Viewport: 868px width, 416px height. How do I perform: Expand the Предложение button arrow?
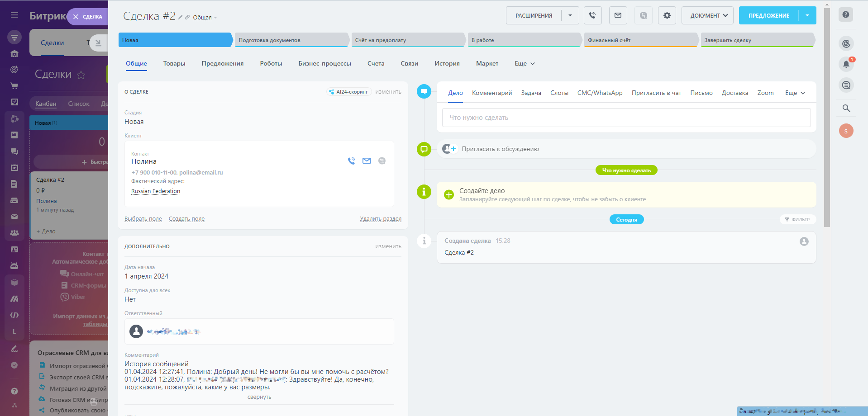click(807, 15)
